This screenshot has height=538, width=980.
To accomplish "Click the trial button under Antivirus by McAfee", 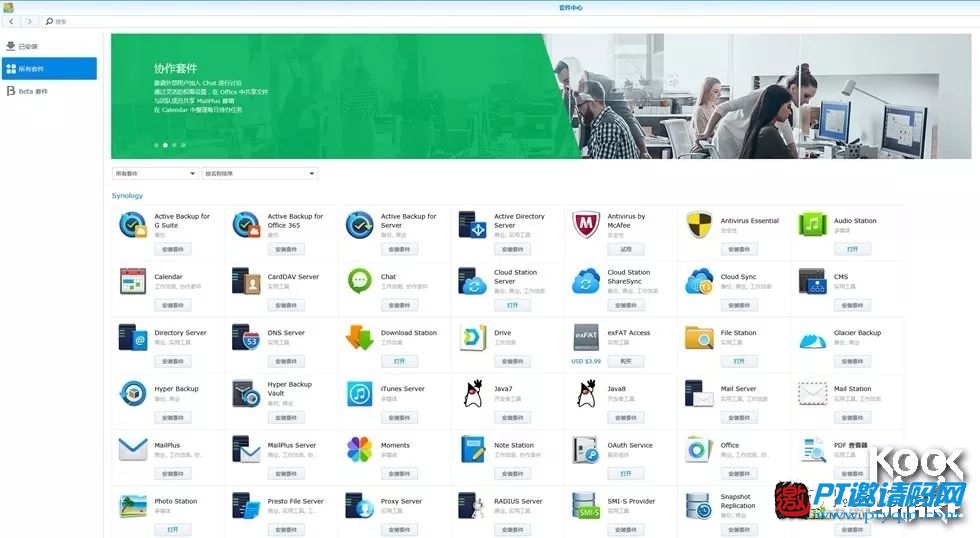I will click(626, 249).
